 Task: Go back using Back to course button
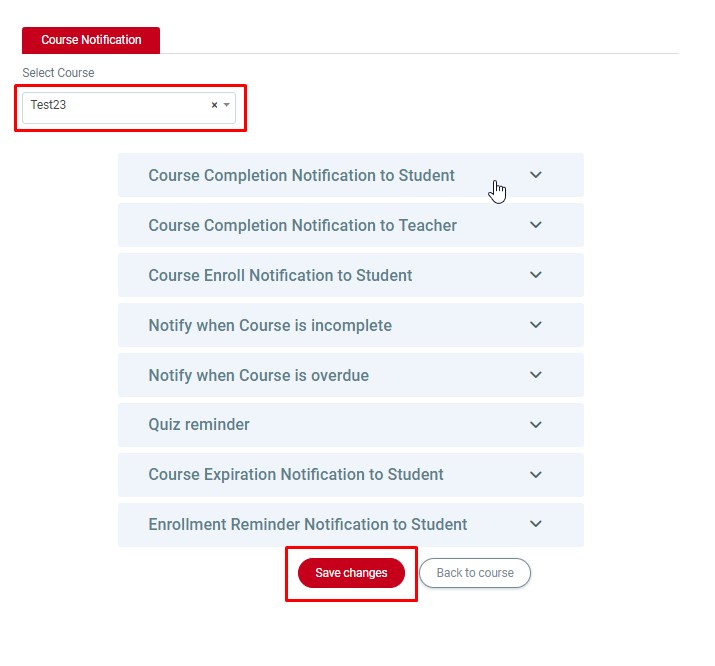pos(475,573)
